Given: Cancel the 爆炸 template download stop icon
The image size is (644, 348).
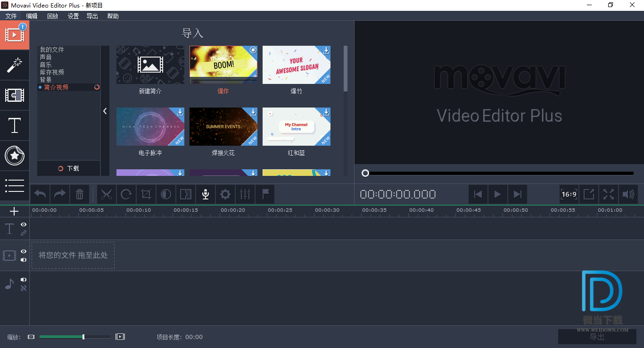Looking at the screenshot, I should (253, 50).
